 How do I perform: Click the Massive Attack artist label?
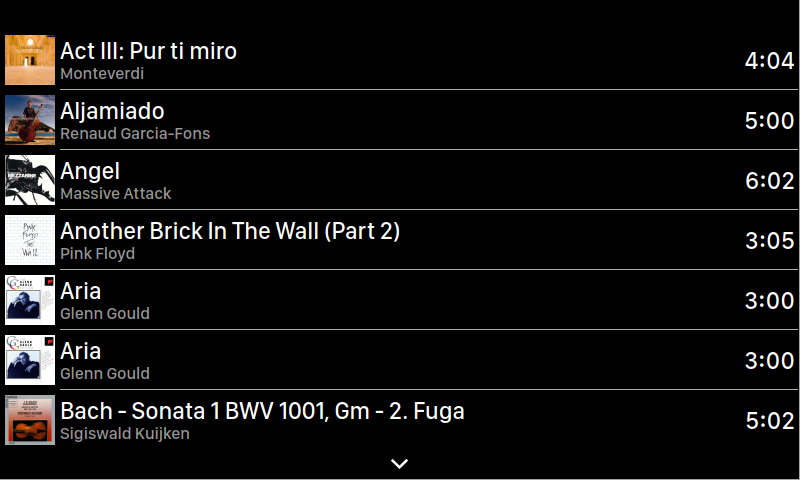(x=116, y=194)
